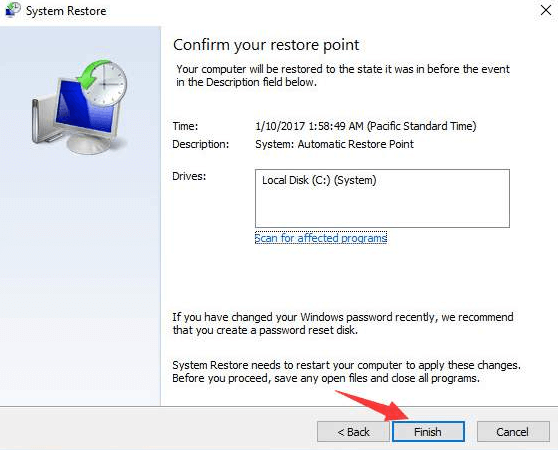Click the System Restore title bar icon
This screenshot has height=450, width=558.
pos(12,10)
